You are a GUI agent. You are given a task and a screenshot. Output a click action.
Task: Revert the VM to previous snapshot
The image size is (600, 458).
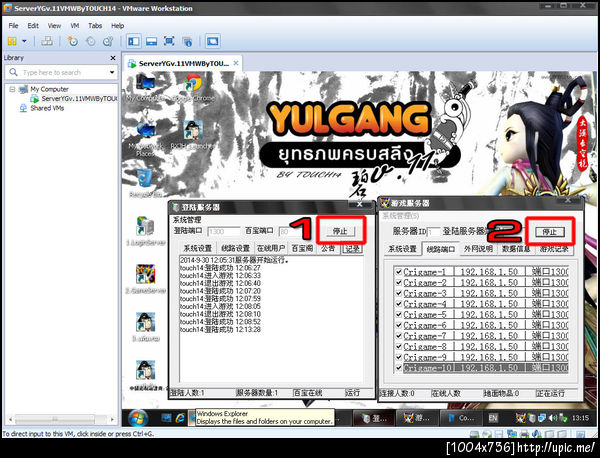pyautogui.click(x=91, y=41)
